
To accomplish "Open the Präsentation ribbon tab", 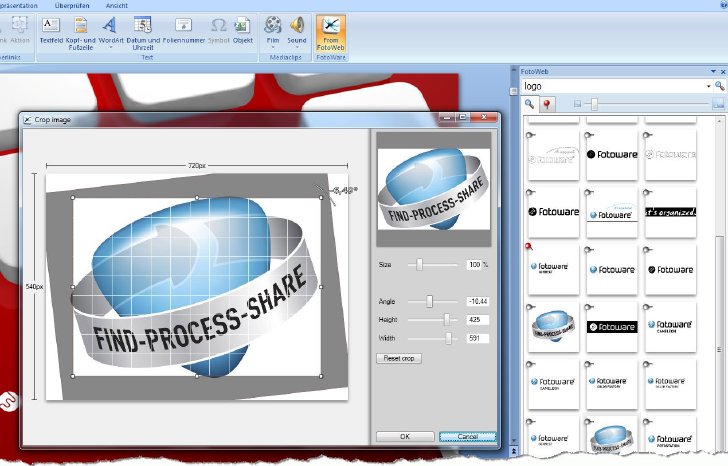I will click(19, 6).
